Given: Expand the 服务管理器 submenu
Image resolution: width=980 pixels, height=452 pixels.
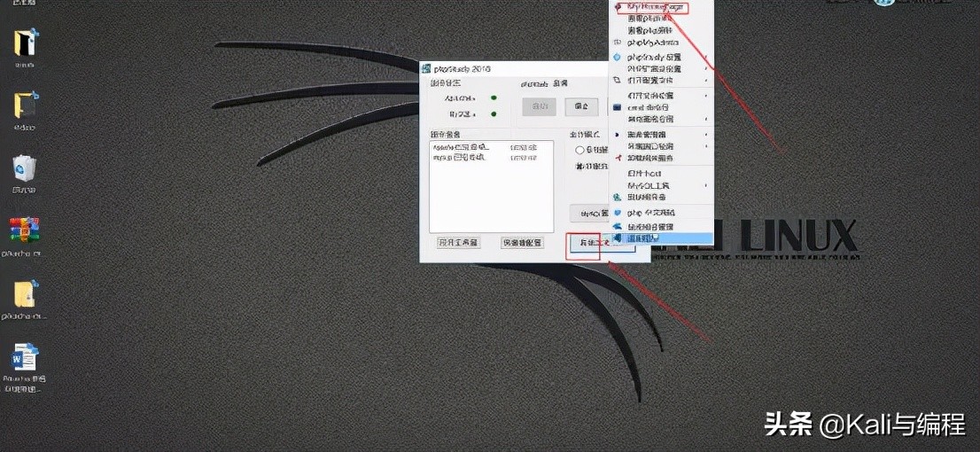Looking at the screenshot, I should (661, 135).
